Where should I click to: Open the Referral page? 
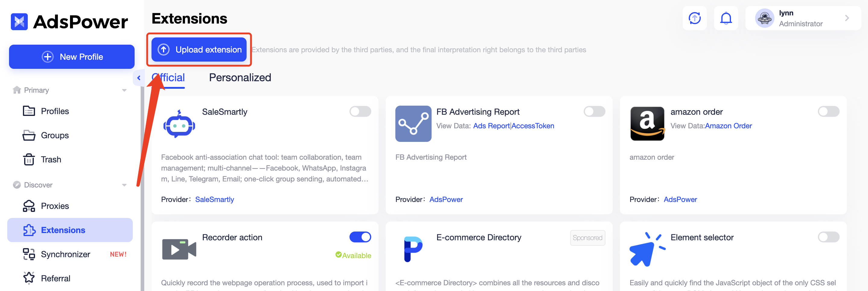56,278
